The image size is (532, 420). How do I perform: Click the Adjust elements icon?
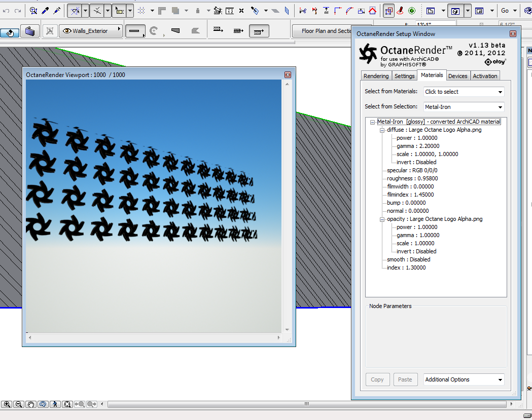click(x=326, y=11)
